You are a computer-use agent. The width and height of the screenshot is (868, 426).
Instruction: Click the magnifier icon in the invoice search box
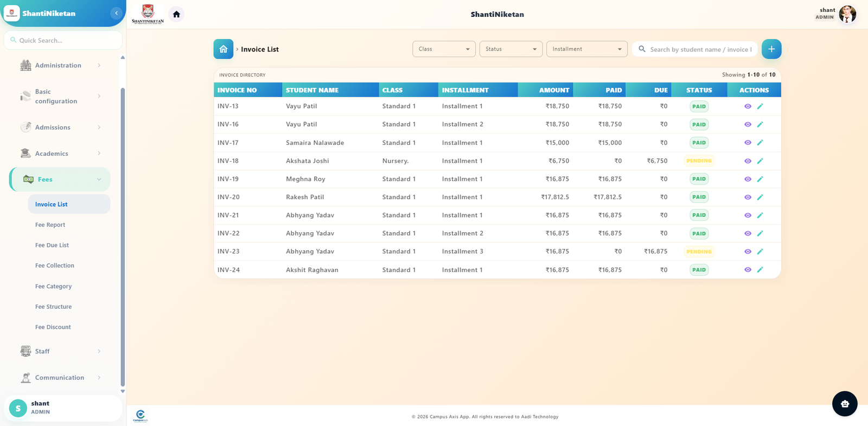click(x=642, y=49)
